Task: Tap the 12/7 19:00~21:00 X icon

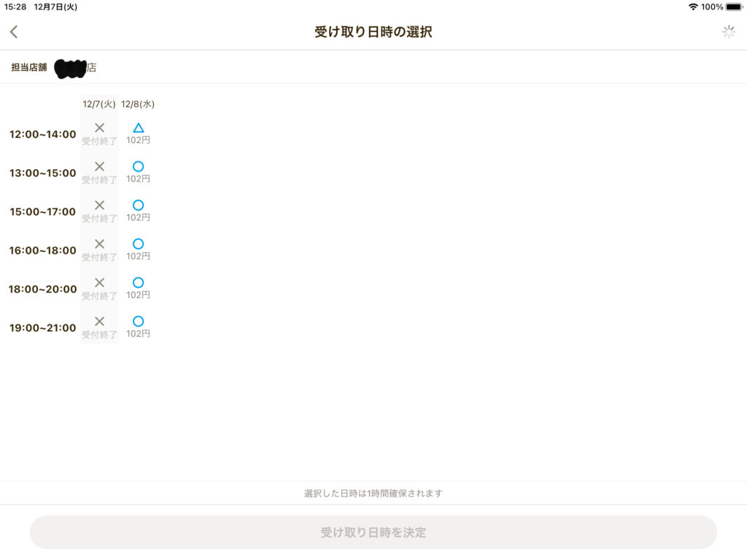Action: coord(99,321)
